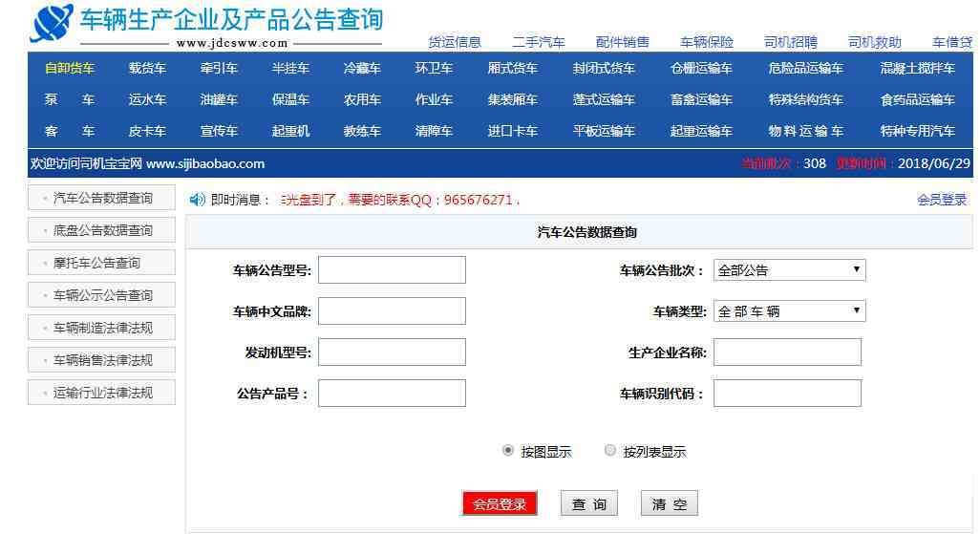This screenshot has width=980, height=534.
Task: Click 会员登录 link at top right
Action: click(941, 200)
